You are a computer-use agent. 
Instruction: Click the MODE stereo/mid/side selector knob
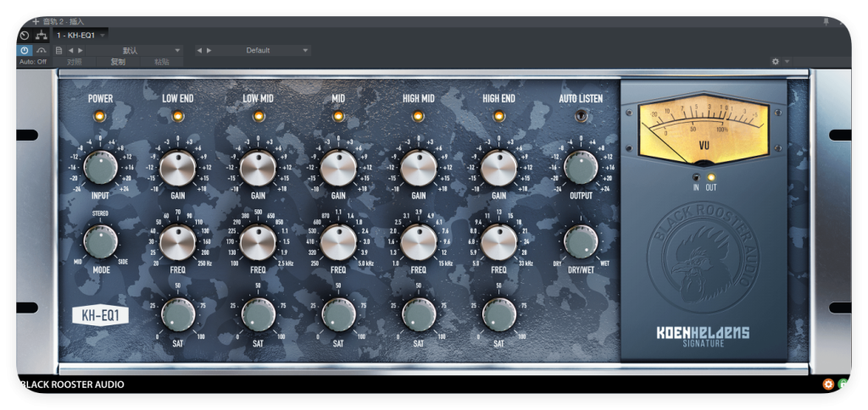pos(100,241)
